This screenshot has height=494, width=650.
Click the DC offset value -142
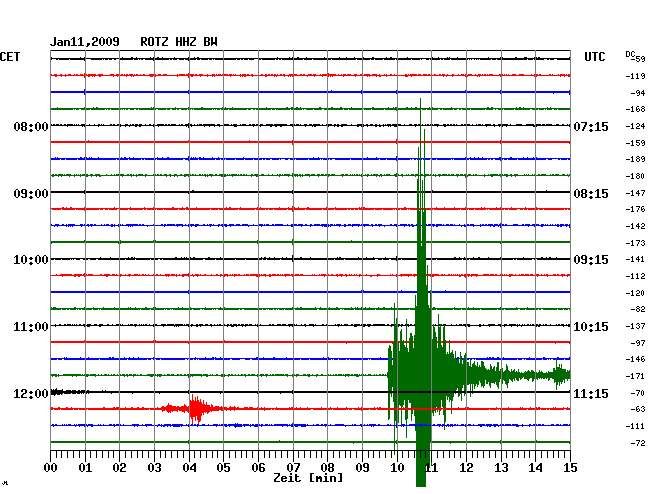click(635, 226)
